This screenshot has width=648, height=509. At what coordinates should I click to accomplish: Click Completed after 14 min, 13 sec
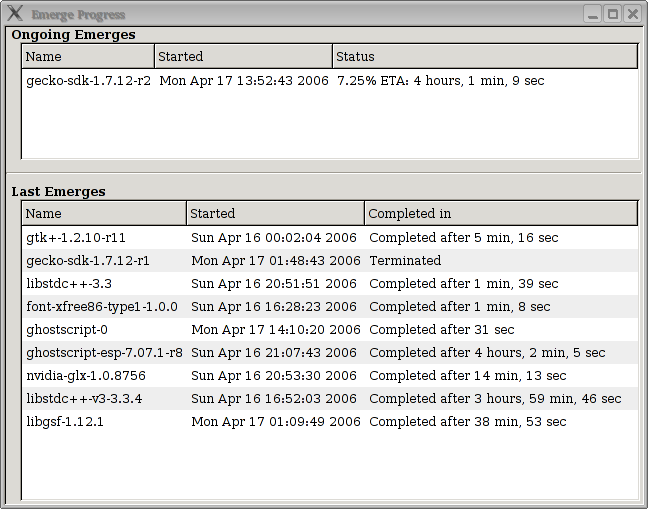click(468, 376)
